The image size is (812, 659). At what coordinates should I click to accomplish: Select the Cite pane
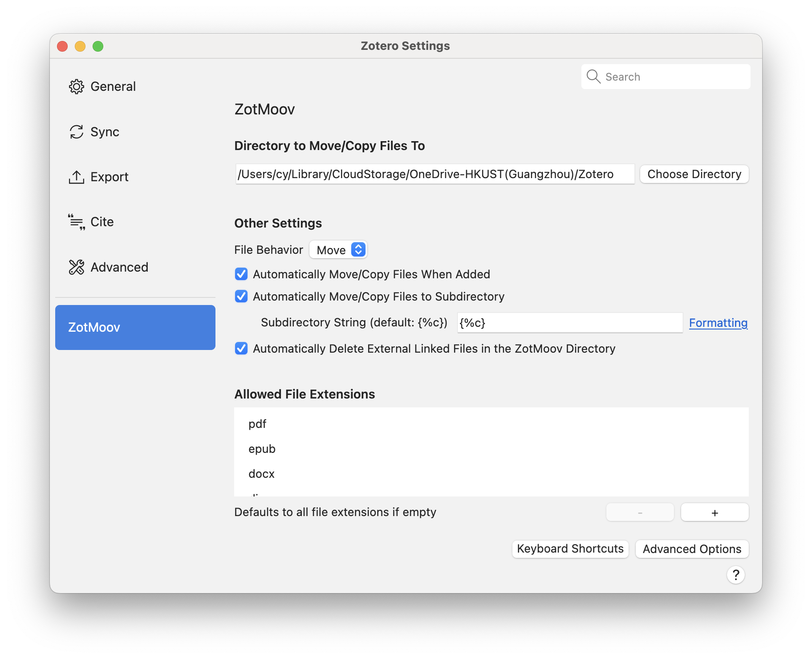point(135,222)
